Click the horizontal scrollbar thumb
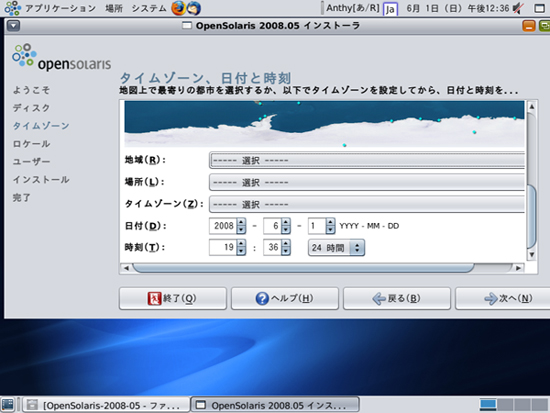The width and height of the screenshot is (550, 413). [x=303, y=268]
